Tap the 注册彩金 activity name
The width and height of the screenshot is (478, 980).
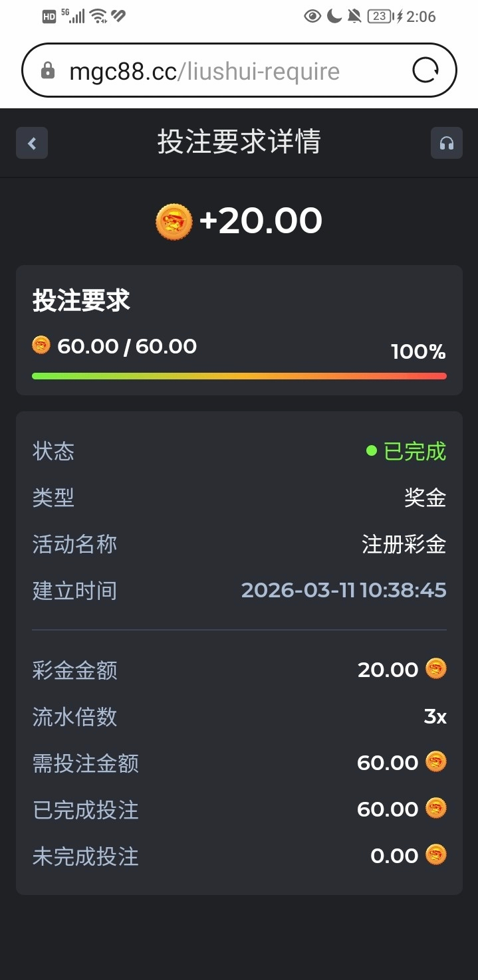(x=404, y=545)
